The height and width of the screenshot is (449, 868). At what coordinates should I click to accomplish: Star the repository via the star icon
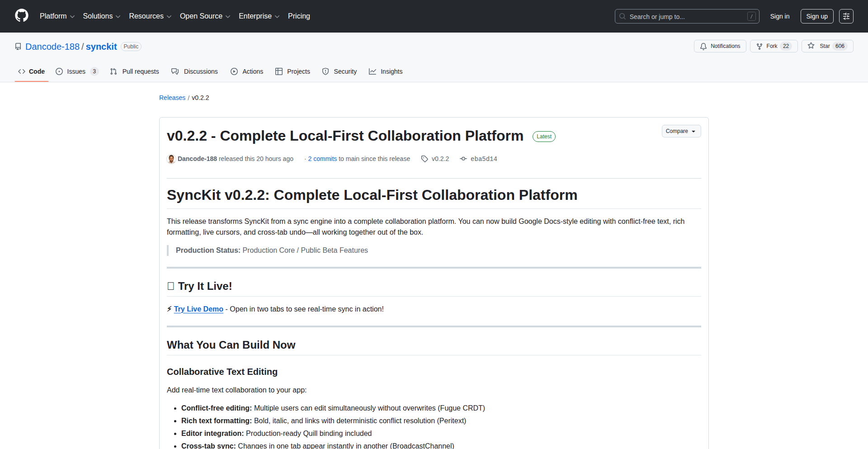[x=811, y=46]
